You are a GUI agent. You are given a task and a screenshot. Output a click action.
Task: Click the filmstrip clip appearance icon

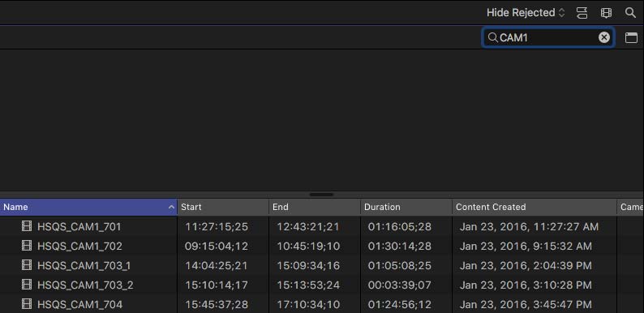(606, 13)
